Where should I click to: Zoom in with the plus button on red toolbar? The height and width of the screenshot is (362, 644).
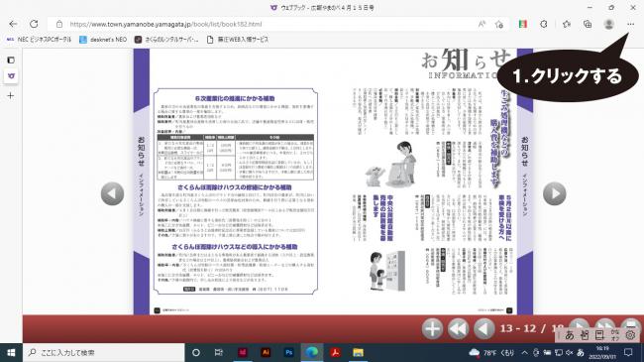pyautogui.click(x=432, y=328)
